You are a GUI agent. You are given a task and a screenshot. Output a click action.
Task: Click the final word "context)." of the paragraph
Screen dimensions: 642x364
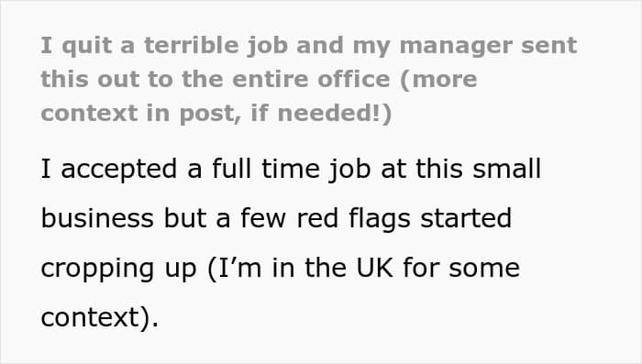pos(99,318)
